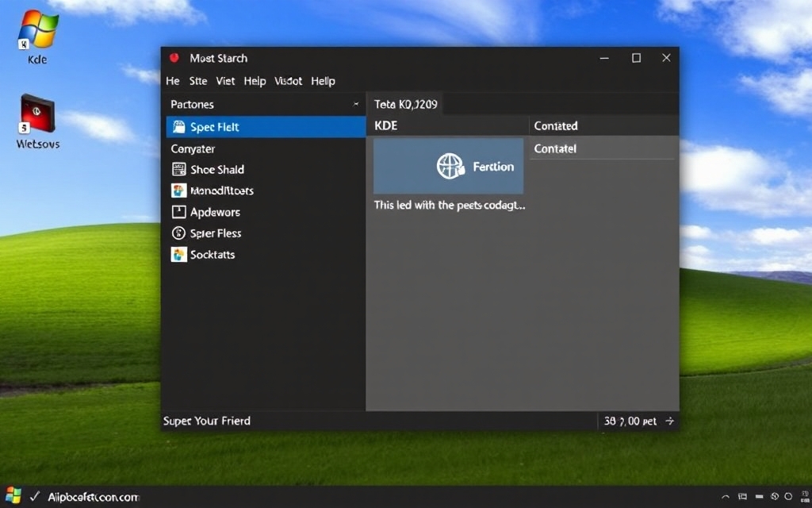Close the Pactones panel with its x
This screenshot has height=508, width=812.
356,104
